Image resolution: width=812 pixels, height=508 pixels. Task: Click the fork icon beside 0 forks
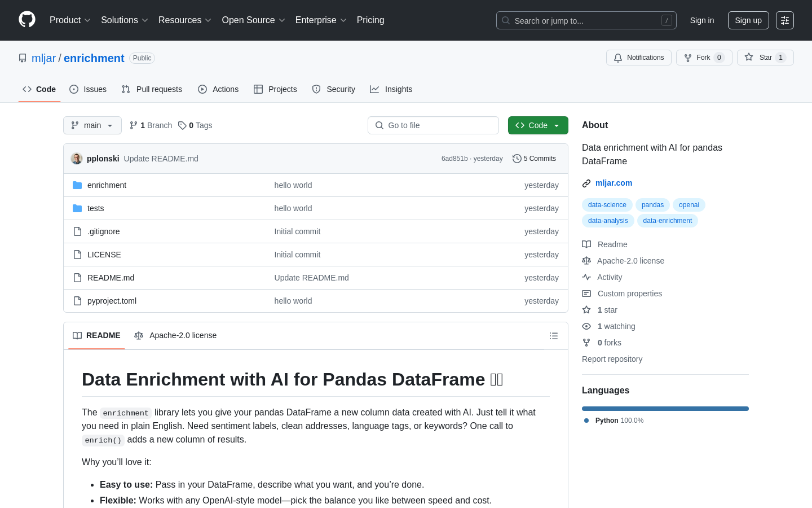586,343
